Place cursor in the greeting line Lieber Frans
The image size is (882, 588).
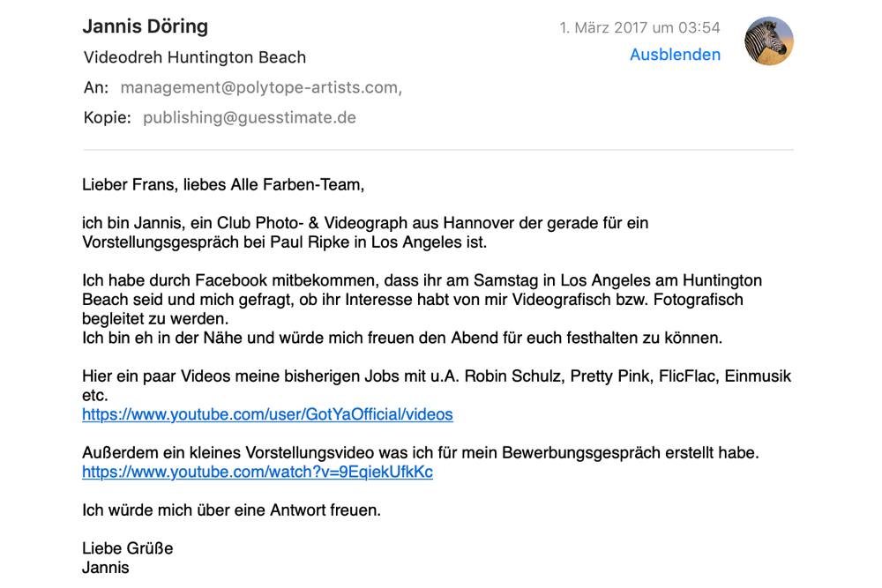coord(223,185)
